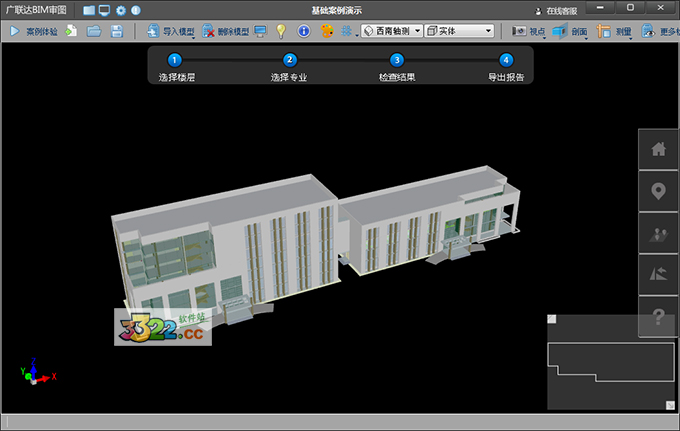Click 在线客服 online support link
Viewport: 680px width, 431px height.
556,11
